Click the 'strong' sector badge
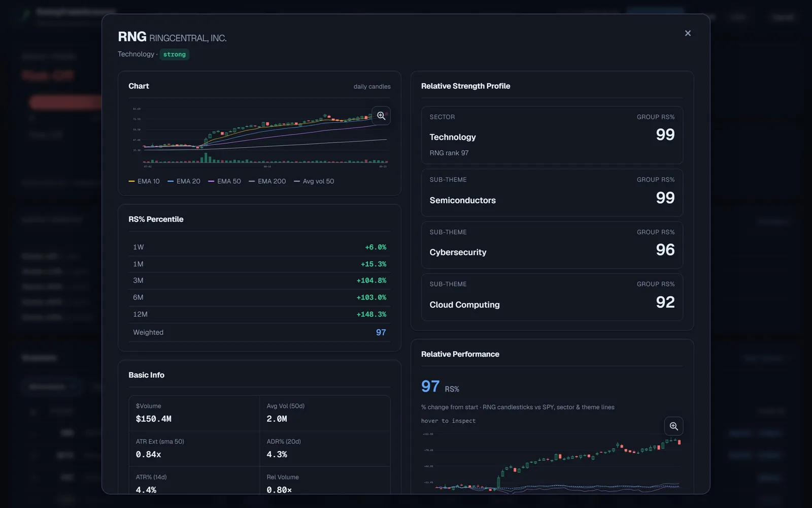This screenshot has width=812, height=508. click(x=175, y=54)
